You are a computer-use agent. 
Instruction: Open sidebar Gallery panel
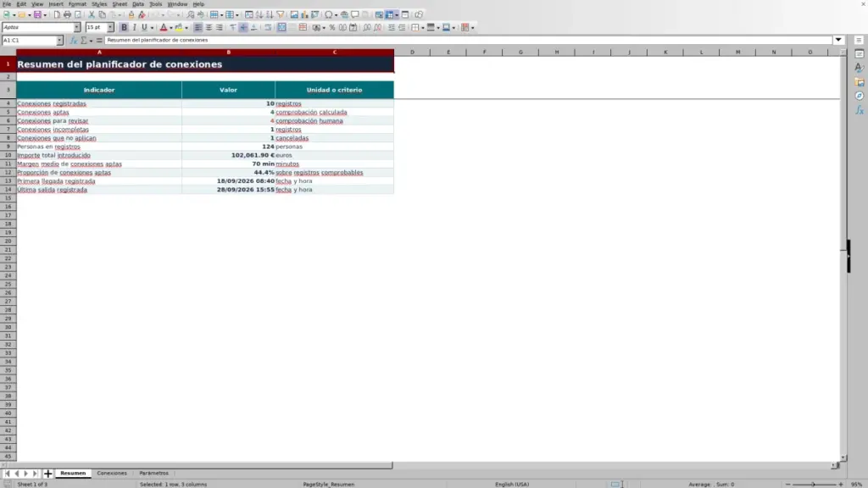860,82
